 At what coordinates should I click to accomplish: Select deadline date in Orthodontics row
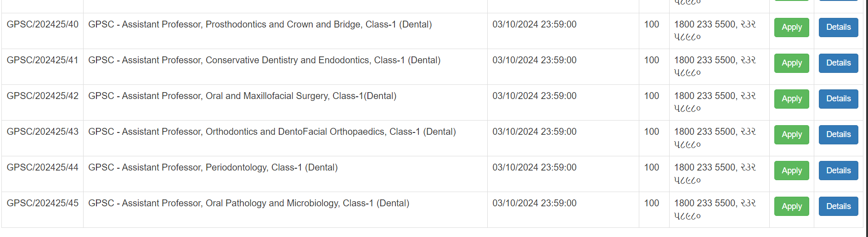(534, 132)
